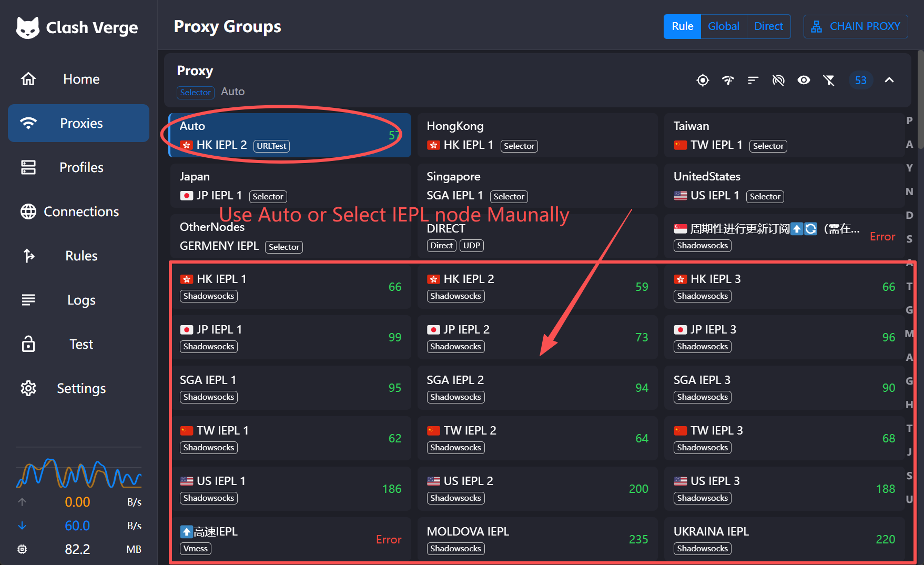Click the Clash Verge cat logo
Viewport: 924px width, 565px height.
point(28,27)
